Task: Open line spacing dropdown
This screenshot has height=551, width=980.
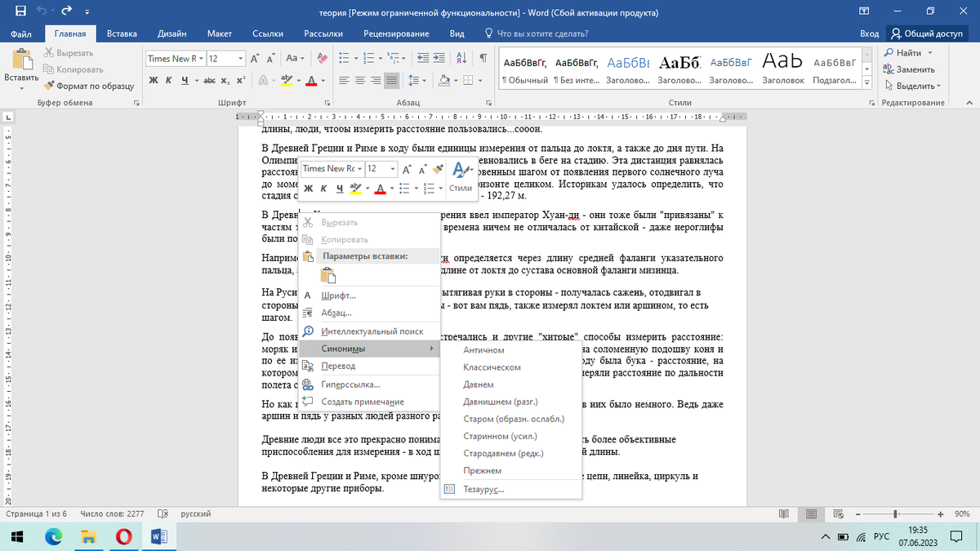Action: pos(416,80)
